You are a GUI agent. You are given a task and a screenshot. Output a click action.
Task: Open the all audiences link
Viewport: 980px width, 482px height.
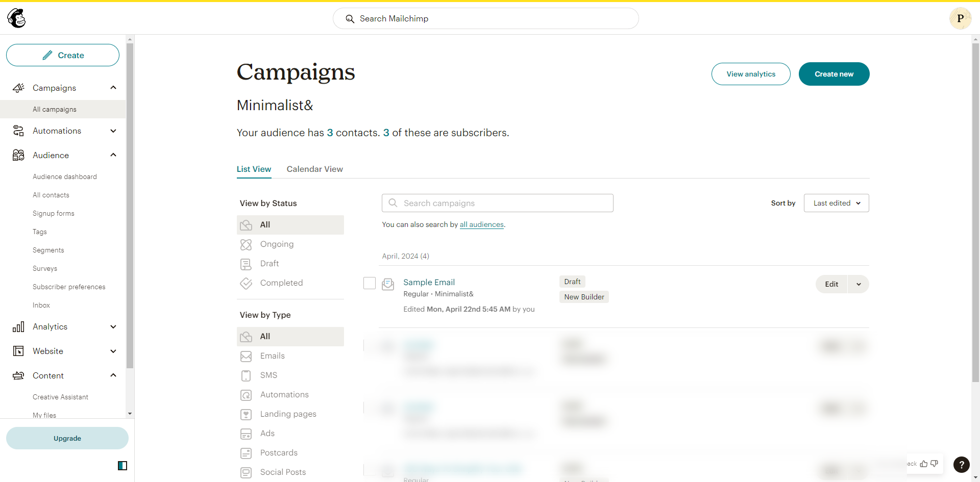pyautogui.click(x=481, y=224)
